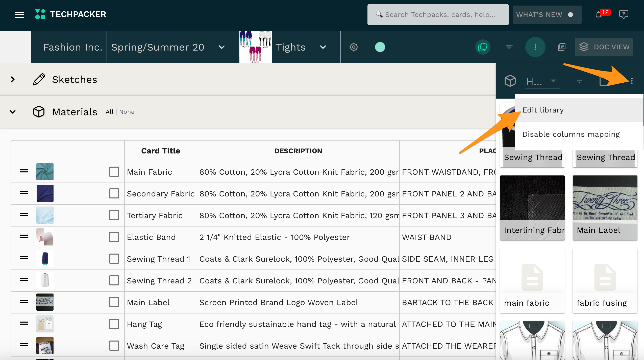This screenshot has width=644, height=360.
Task: Open the Tights techpack dropdown
Action: click(323, 47)
